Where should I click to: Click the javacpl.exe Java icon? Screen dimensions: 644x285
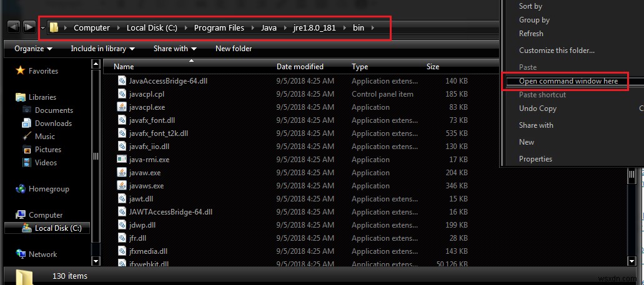(122, 107)
